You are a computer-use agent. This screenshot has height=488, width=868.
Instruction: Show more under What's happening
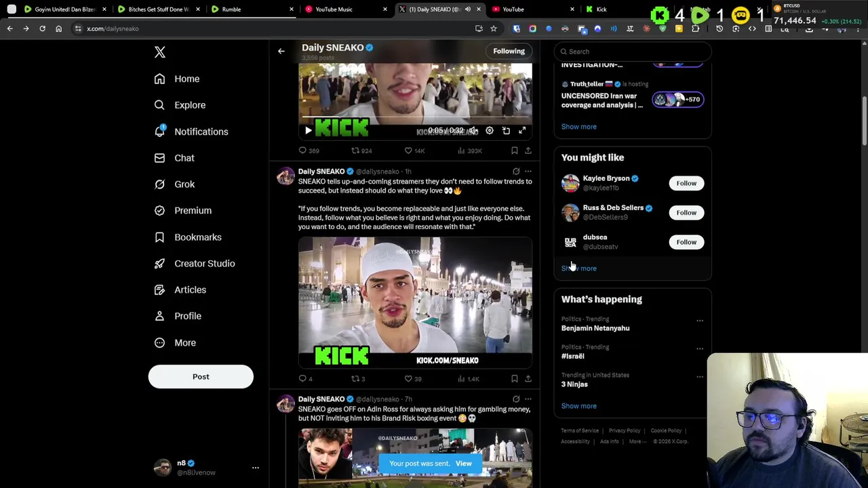(x=578, y=406)
